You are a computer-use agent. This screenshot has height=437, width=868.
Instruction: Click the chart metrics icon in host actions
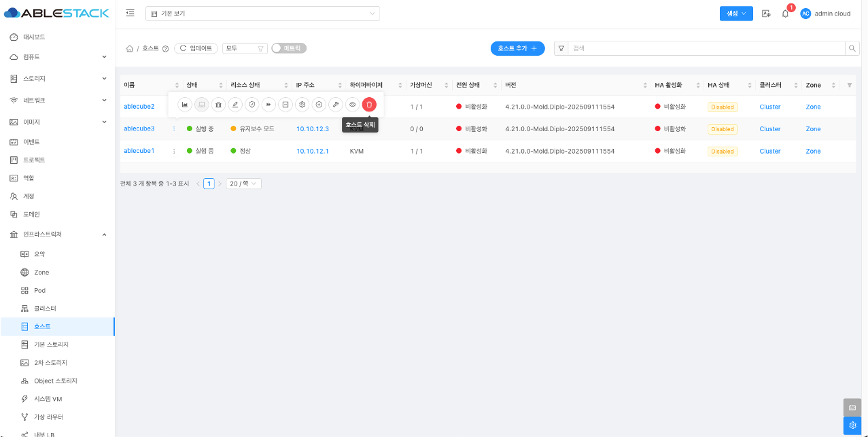point(185,105)
